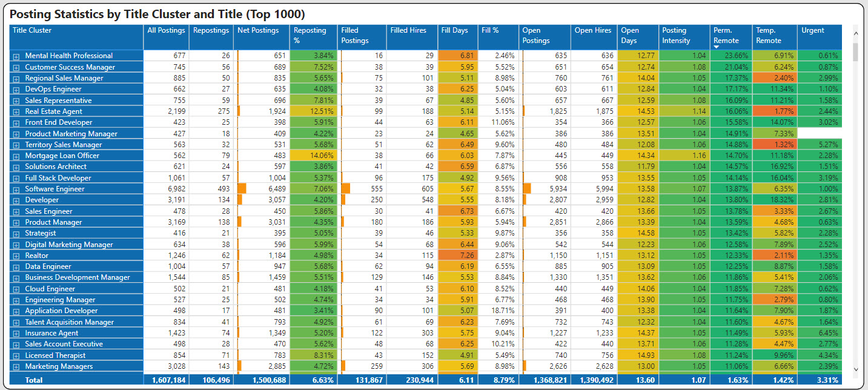This screenshot has height=390, width=868.
Task: Sort by Open Hires column header
Action: click(x=594, y=37)
